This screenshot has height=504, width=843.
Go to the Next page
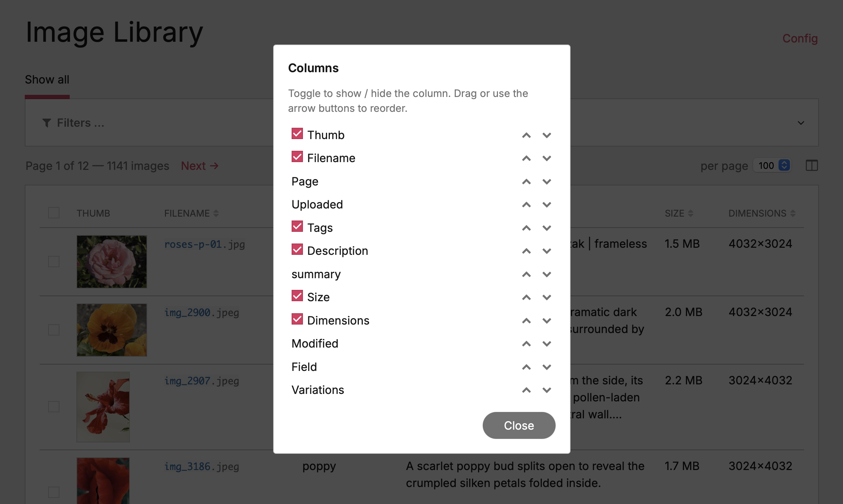click(200, 166)
